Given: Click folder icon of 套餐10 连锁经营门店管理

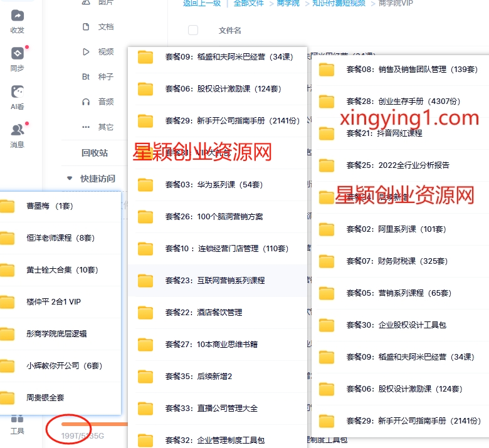Looking at the screenshot, I should [x=145, y=249].
